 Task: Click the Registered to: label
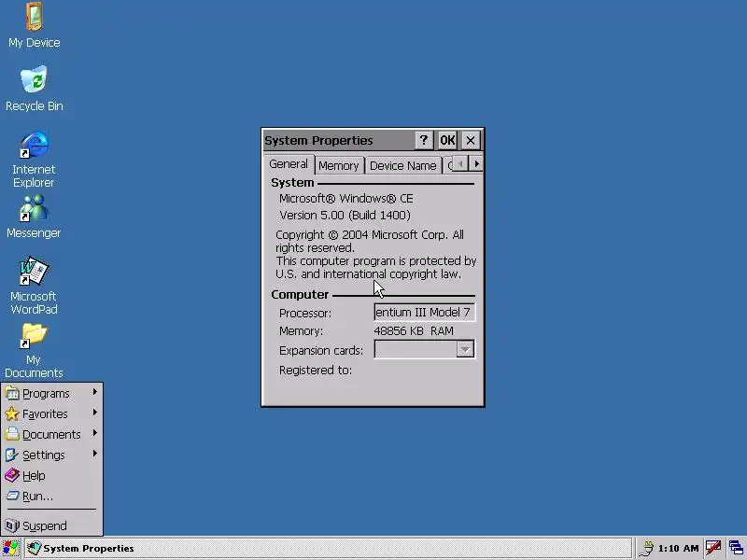point(316,370)
